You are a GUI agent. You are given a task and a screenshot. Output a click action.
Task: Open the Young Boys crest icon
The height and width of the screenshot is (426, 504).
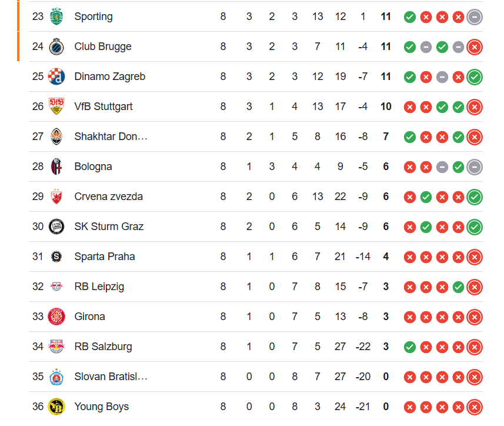point(56,407)
